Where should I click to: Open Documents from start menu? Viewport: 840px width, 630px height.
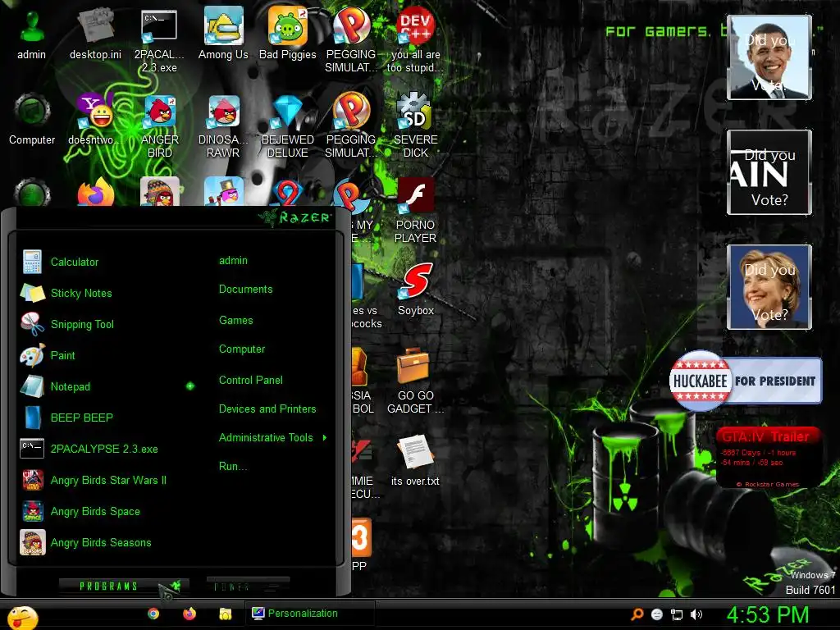pos(246,290)
